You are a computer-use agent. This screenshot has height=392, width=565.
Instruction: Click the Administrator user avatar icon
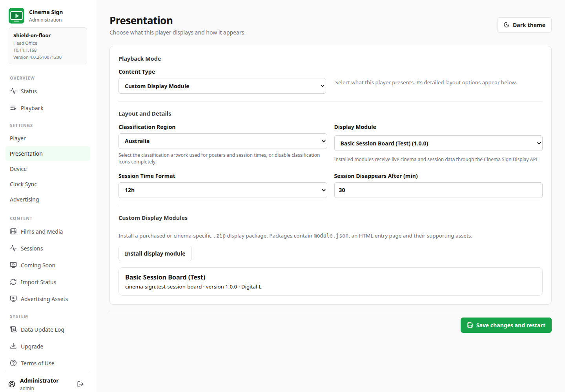pos(12,384)
